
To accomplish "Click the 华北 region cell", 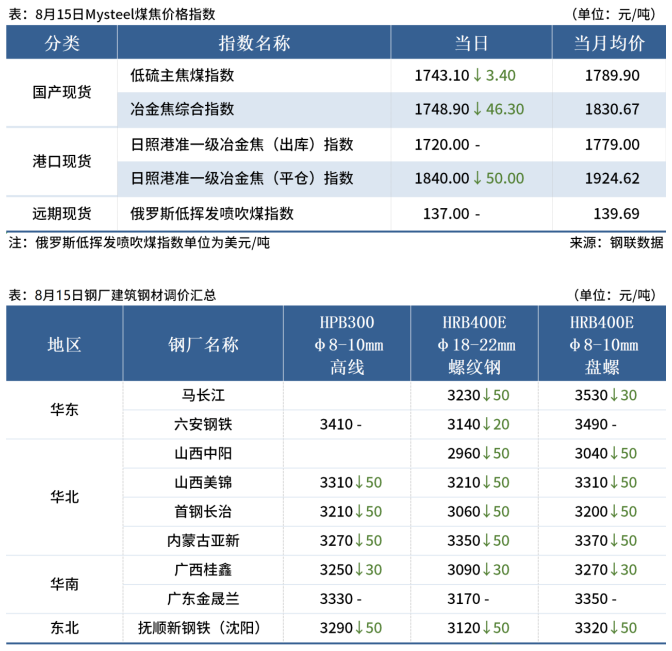I will click(x=65, y=496).
